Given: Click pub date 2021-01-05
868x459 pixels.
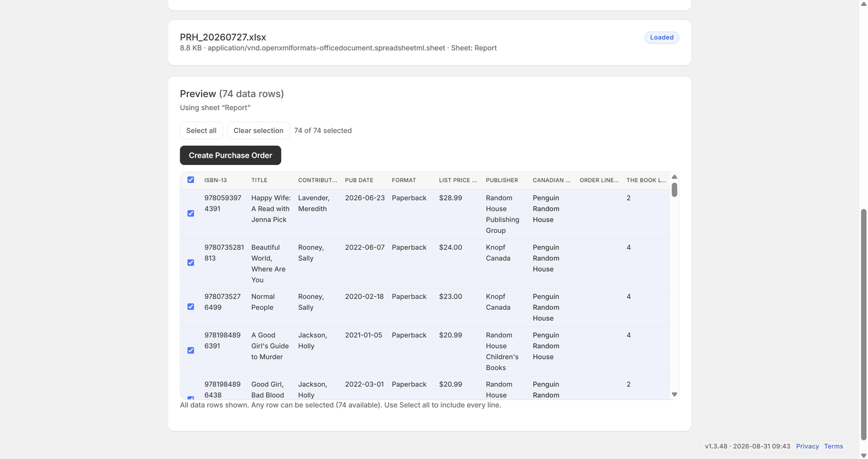Looking at the screenshot, I should 363,335.
